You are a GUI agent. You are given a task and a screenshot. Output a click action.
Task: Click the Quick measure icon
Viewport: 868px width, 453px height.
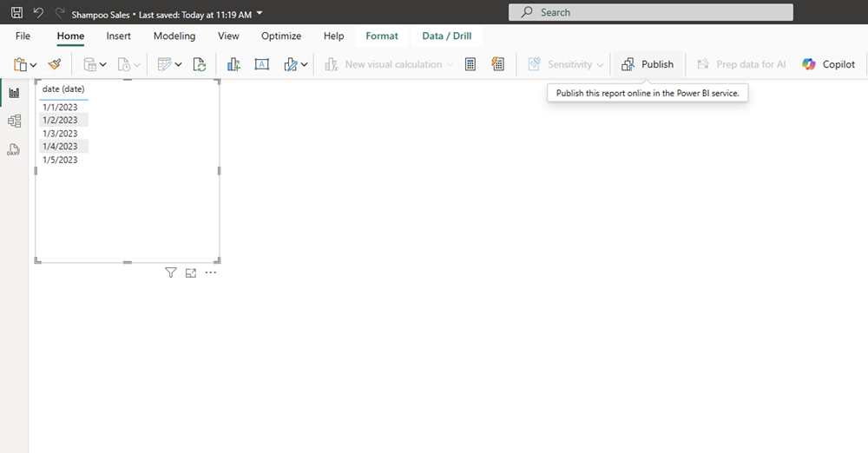tap(497, 64)
